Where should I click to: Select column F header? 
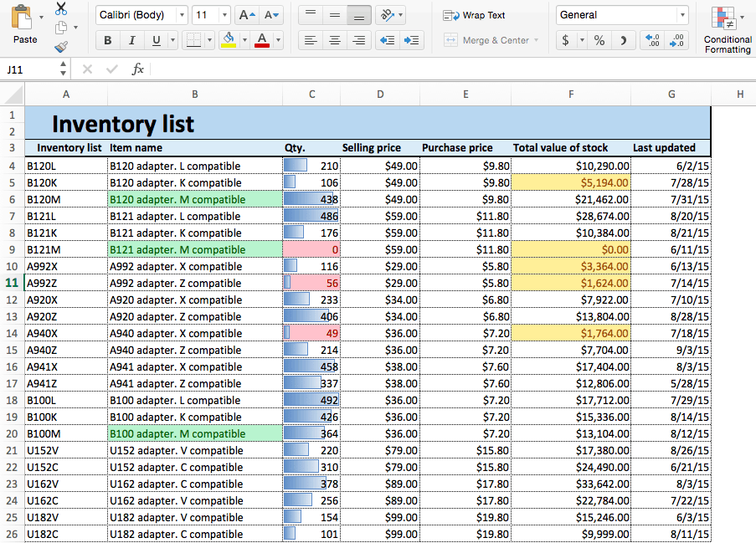pyautogui.click(x=570, y=95)
